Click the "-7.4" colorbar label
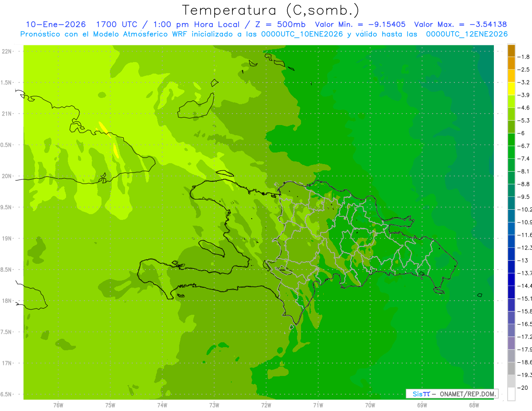532x411 pixels. tap(524, 159)
